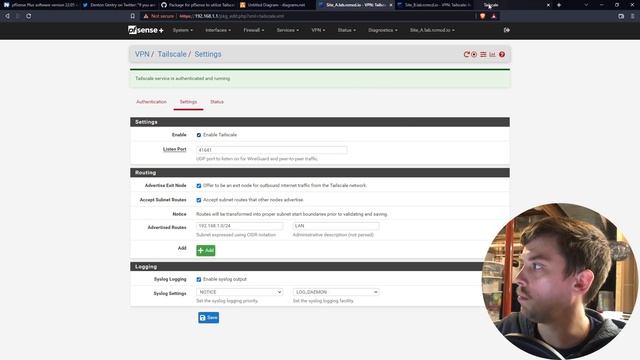Screen dimensions: 640x360
Task: Toggle Enable Tailscale checkbox
Action: (x=199, y=135)
